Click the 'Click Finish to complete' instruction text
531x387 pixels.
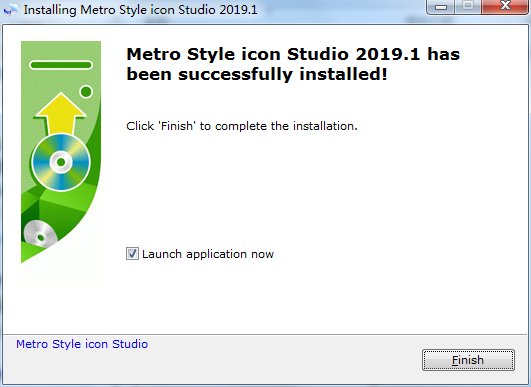pos(242,126)
